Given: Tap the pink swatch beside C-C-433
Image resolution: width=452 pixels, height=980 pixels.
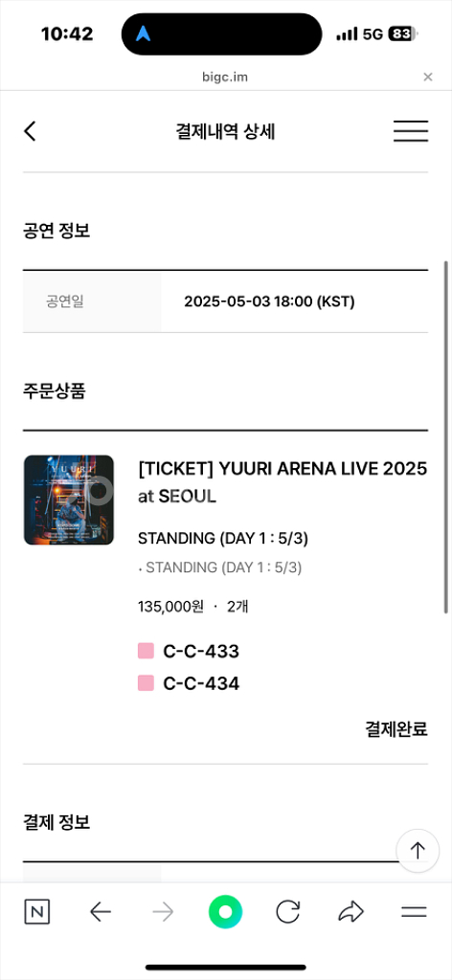Looking at the screenshot, I should tap(146, 651).
